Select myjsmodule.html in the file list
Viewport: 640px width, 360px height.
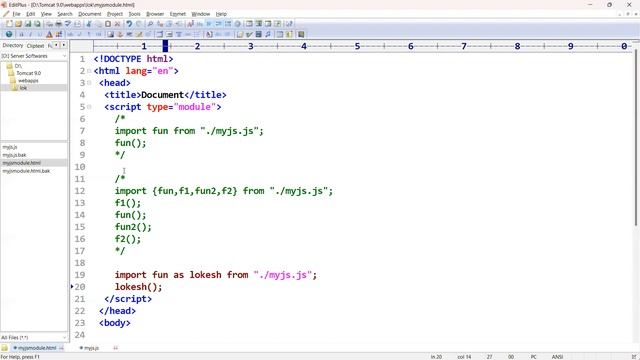point(22,163)
